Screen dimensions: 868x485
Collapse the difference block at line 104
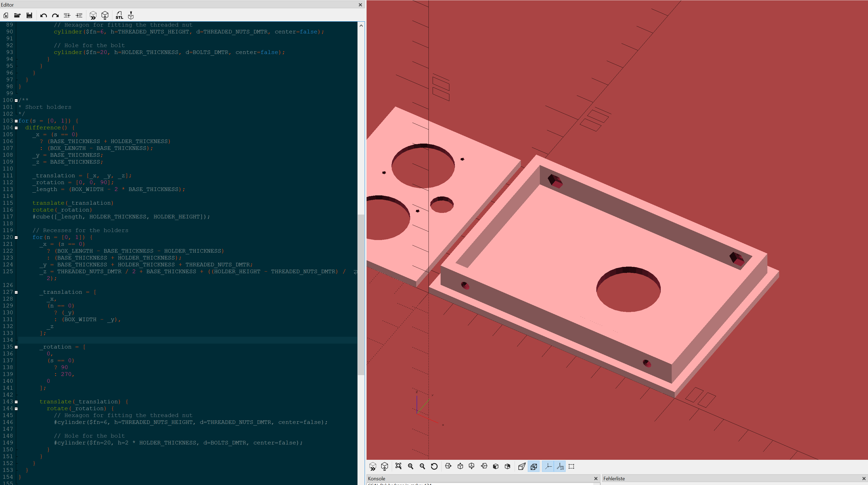coord(16,128)
